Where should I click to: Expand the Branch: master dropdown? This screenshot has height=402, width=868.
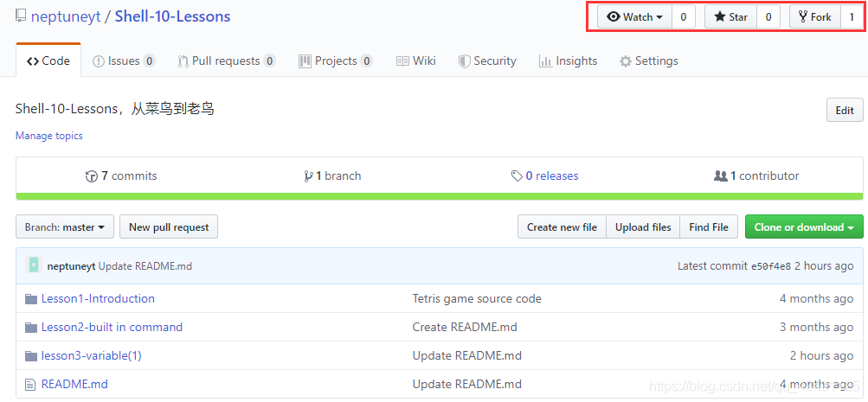[x=65, y=227]
